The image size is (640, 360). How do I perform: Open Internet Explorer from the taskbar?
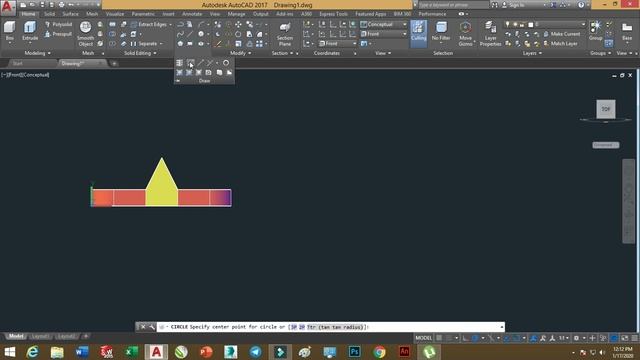tap(32, 351)
